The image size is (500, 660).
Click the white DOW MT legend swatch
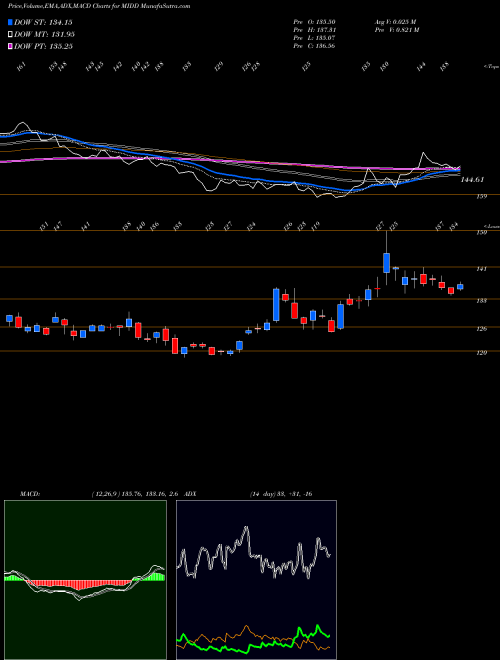tap(10, 34)
